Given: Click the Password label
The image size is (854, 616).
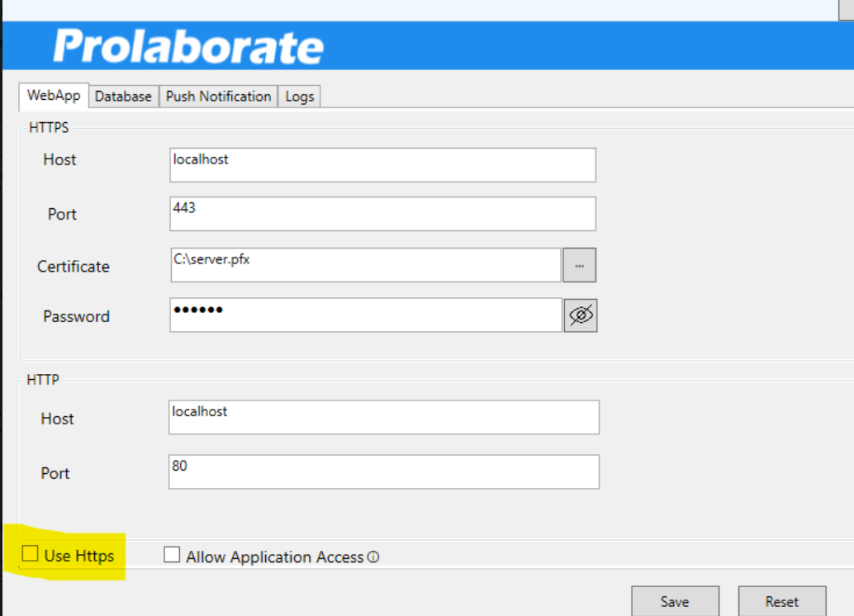Looking at the screenshot, I should 76,316.
